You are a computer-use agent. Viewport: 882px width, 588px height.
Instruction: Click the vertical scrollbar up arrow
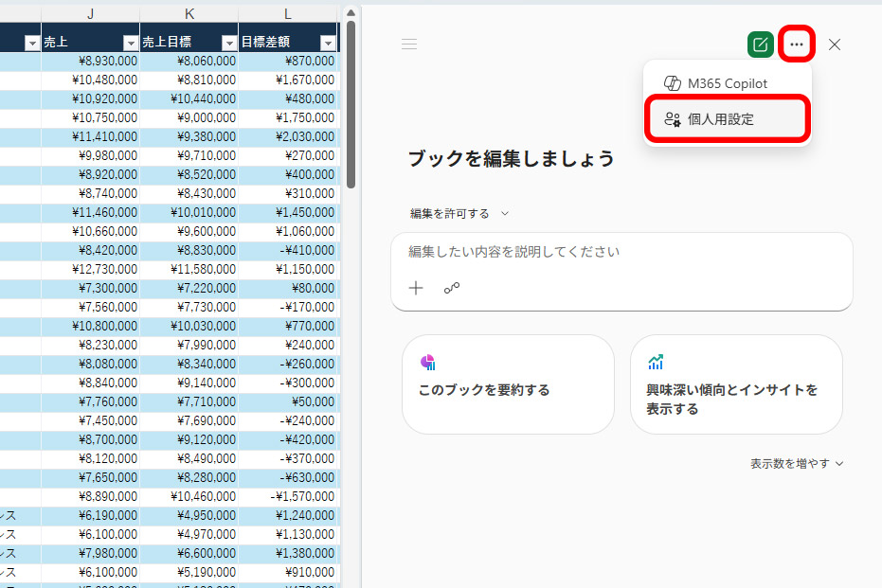coord(351,13)
